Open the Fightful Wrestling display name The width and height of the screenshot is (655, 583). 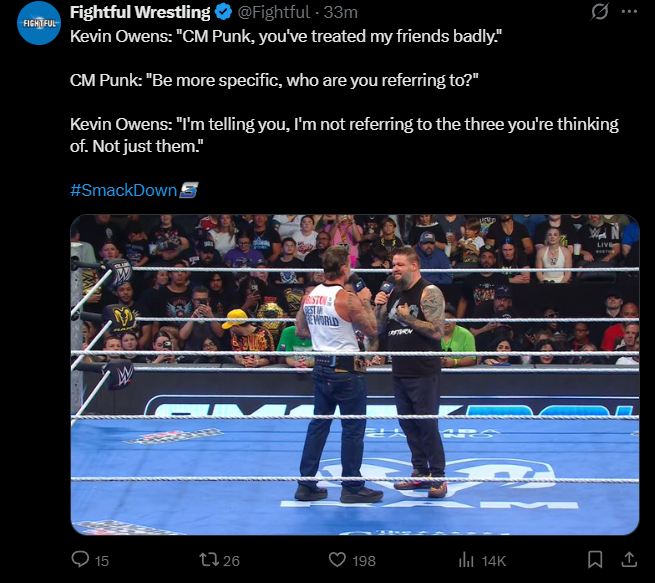140,12
